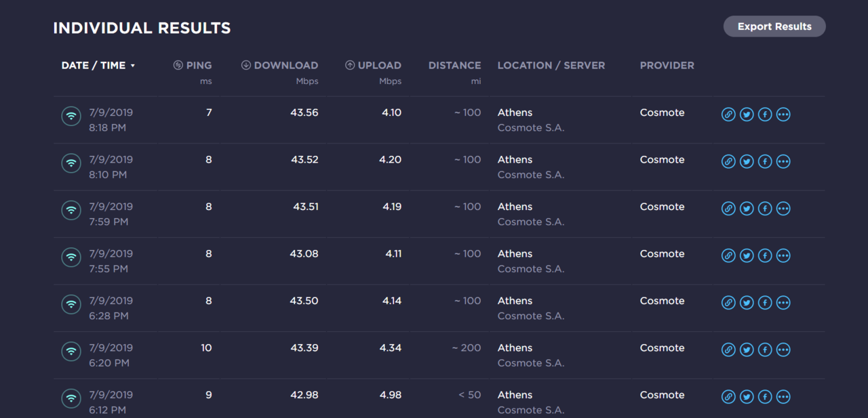The image size is (868, 418).
Task: Copy link icon for 7:59 PM result
Action: (728, 209)
